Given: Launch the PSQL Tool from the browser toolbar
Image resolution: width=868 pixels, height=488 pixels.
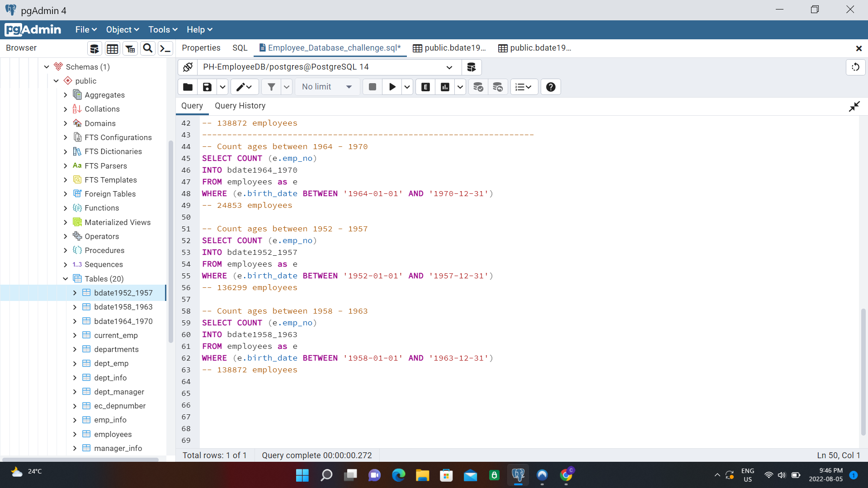Looking at the screenshot, I should click(x=165, y=48).
